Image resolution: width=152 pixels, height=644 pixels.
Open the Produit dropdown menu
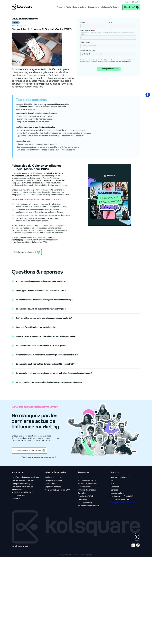(x=61, y=7)
